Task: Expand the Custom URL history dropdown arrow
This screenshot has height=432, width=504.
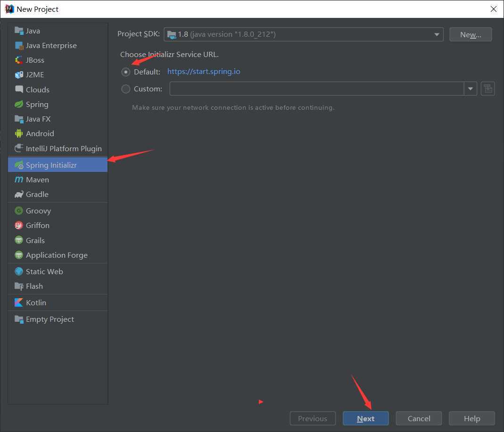Action: click(x=470, y=89)
